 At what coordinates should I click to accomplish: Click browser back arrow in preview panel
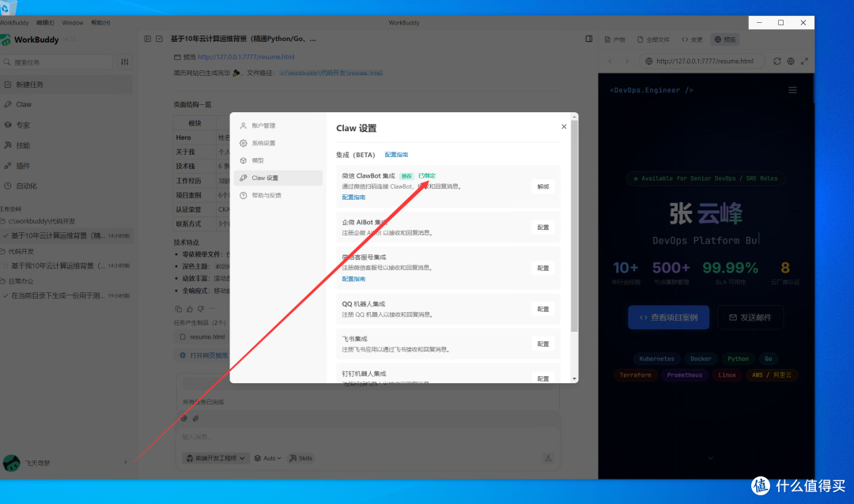(610, 62)
